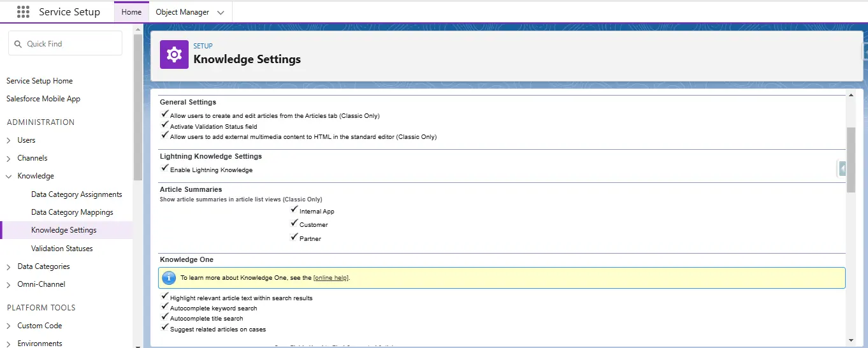This screenshot has width=868, height=348.
Task: Click the settings pane vertical scrollbar thumb
Action: click(851, 159)
